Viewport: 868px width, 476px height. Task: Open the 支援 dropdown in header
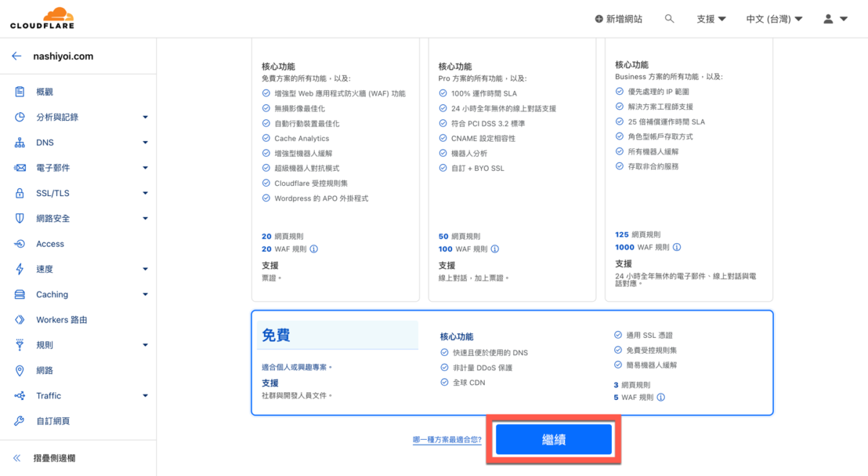711,19
